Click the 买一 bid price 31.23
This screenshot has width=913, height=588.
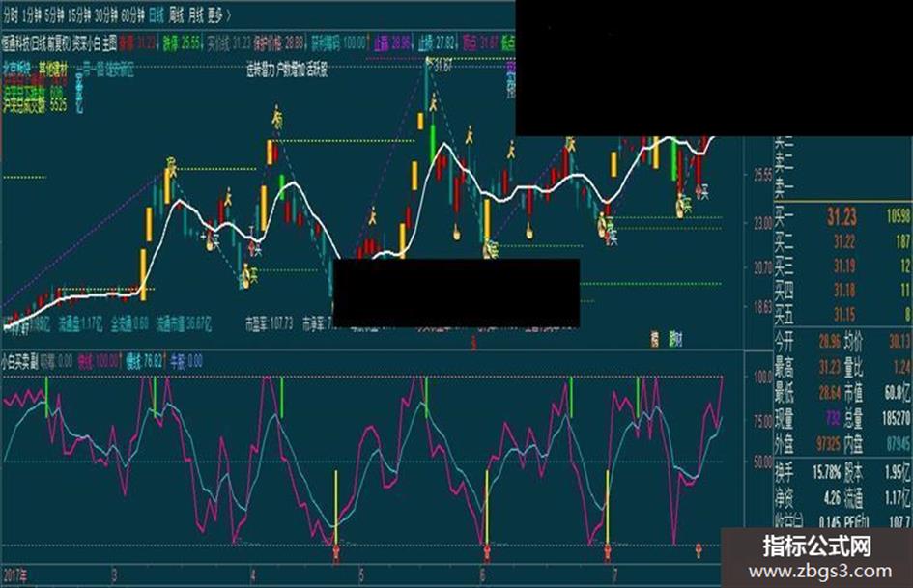pos(842,217)
